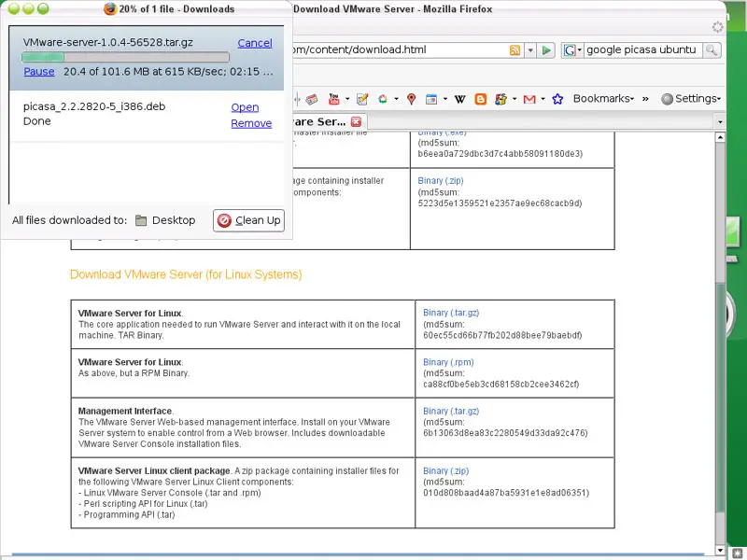
Task: Open the Picasa Web Albums toolbar icon
Action: tap(383, 99)
